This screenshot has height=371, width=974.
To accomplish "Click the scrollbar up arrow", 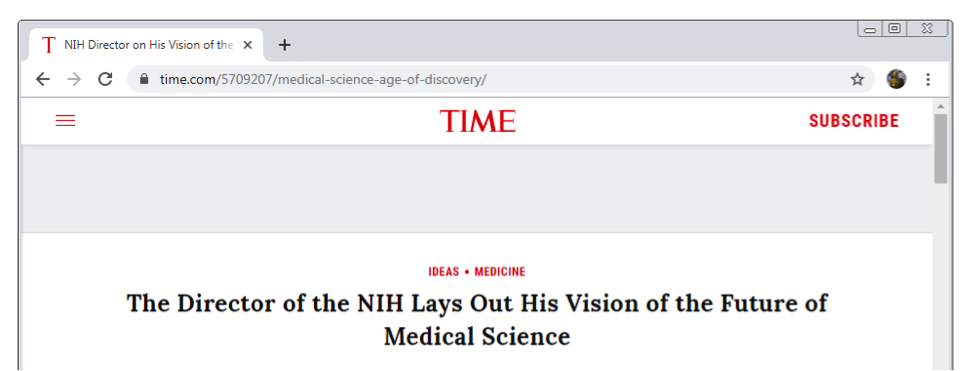I will pyautogui.click(x=940, y=106).
